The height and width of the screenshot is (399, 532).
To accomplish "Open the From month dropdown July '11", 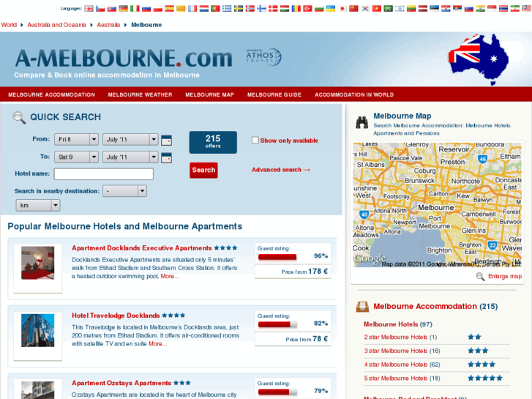I will pyautogui.click(x=130, y=139).
